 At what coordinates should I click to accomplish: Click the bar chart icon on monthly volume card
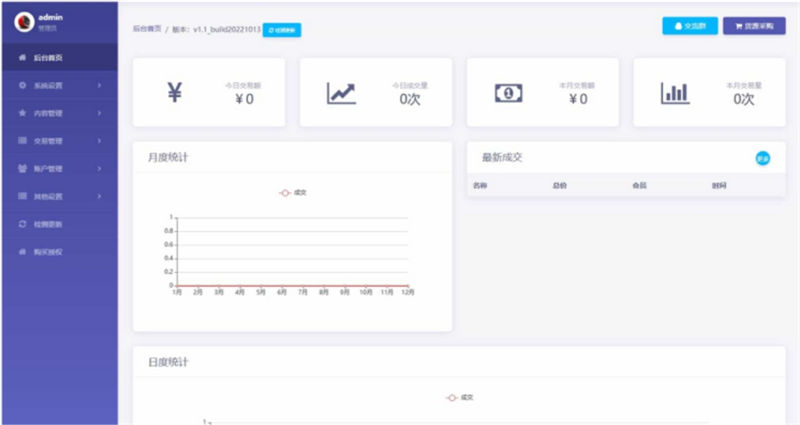point(675,92)
